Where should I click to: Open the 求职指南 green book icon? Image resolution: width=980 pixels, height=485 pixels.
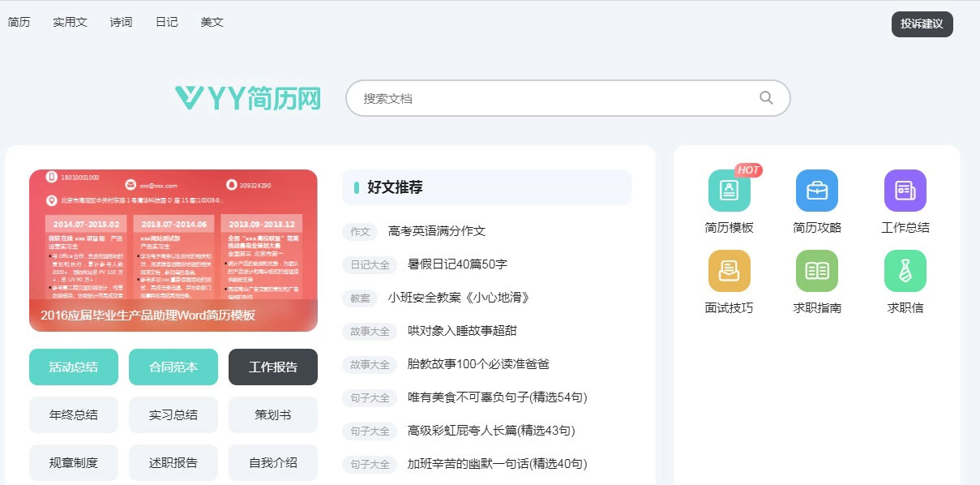coord(817,271)
